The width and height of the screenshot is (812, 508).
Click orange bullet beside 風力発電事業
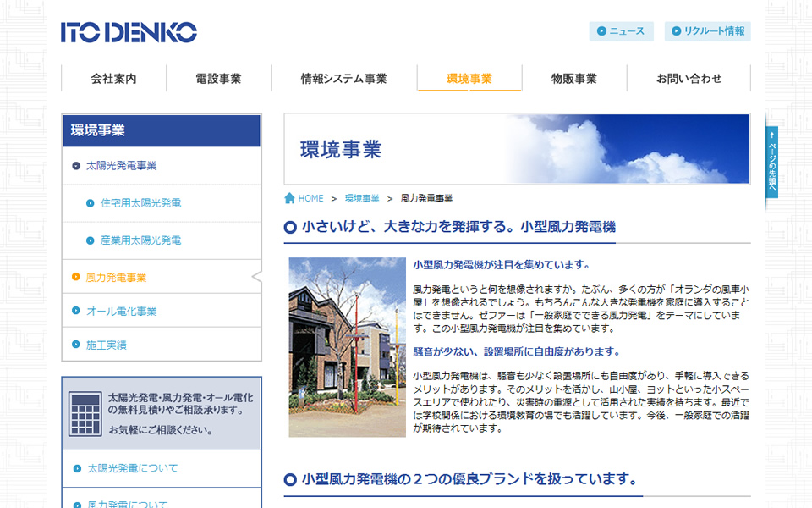click(x=75, y=277)
